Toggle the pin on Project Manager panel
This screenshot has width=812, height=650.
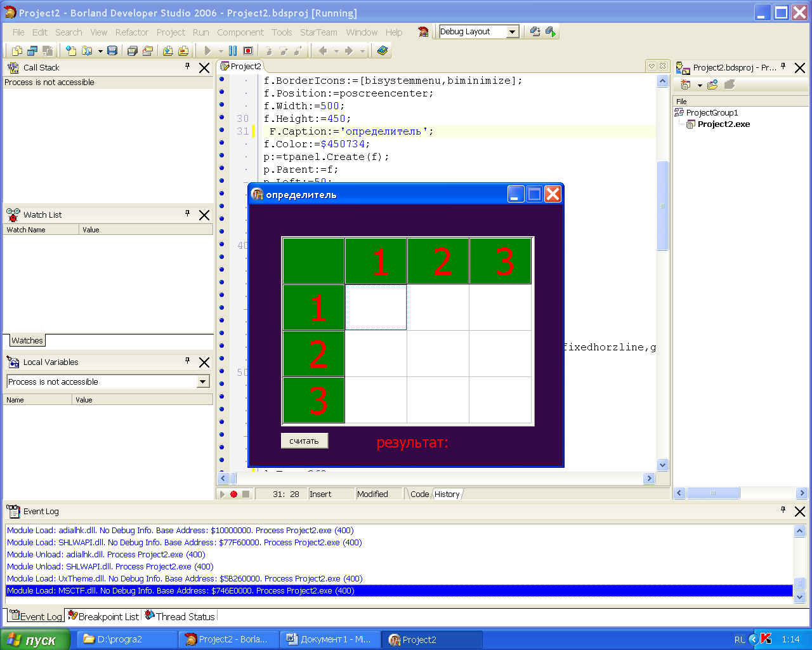coord(783,66)
